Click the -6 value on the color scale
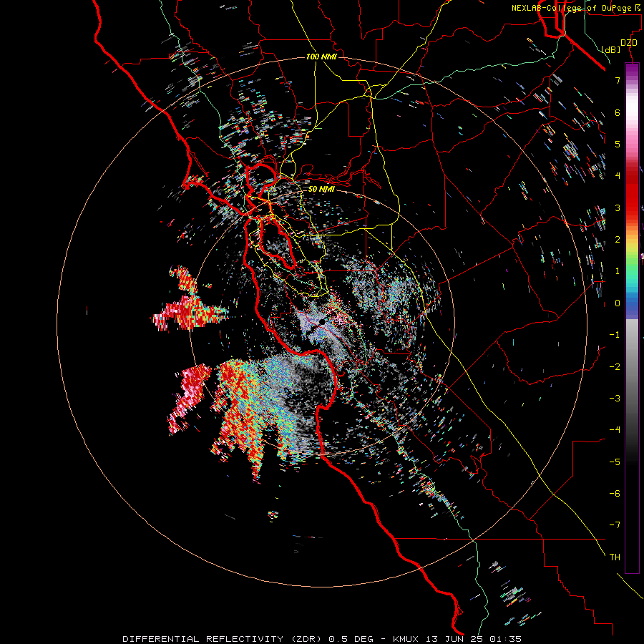The image size is (644, 644). pos(615,493)
